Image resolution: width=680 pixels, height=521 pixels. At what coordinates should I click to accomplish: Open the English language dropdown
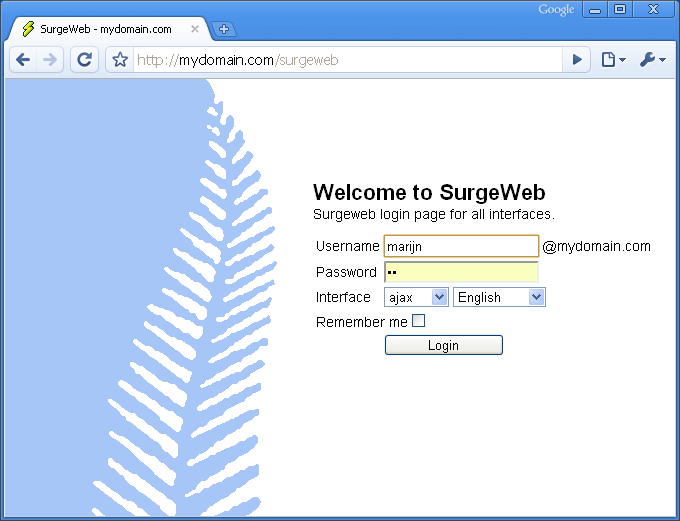[499, 297]
